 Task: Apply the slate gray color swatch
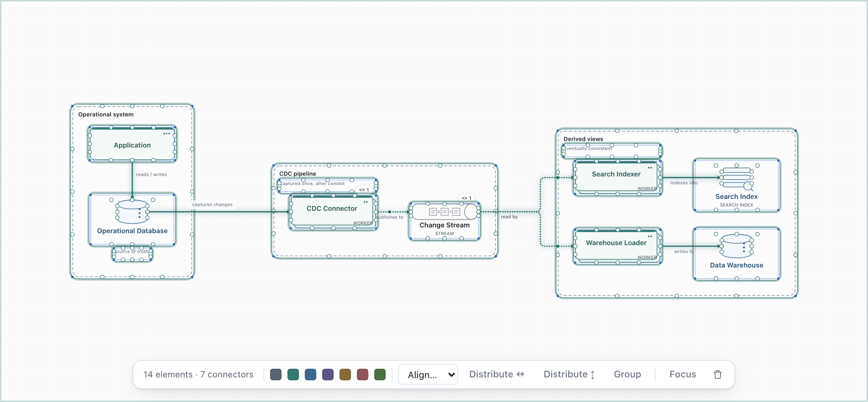point(276,375)
